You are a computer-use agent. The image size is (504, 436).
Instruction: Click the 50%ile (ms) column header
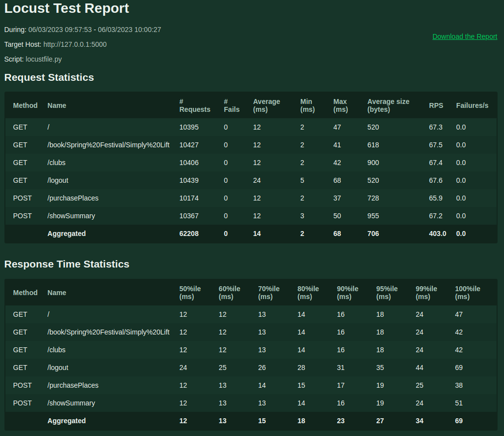click(190, 293)
